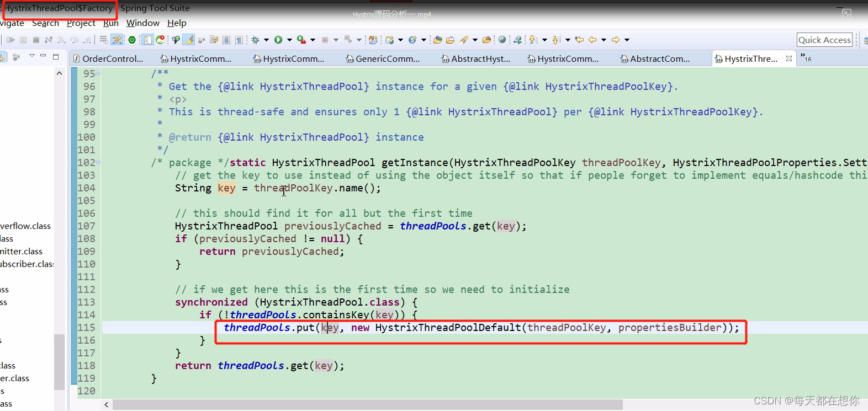Open the External Tools dropdown arrow
The image size is (868, 411).
pyautogui.click(x=313, y=40)
